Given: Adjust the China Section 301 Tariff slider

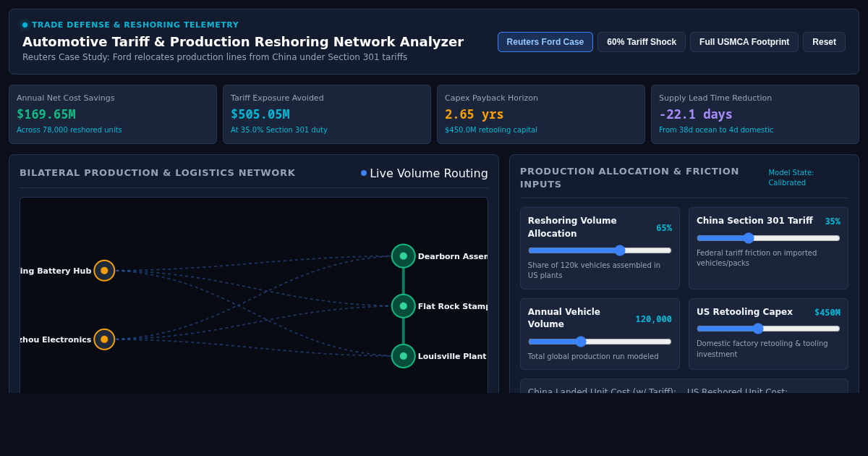Looking at the screenshot, I should [x=768, y=238].
